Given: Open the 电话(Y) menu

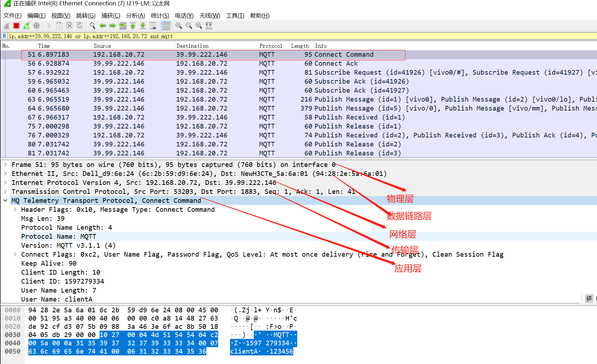Looking at the screenshot, I should [x=184, y=15].
